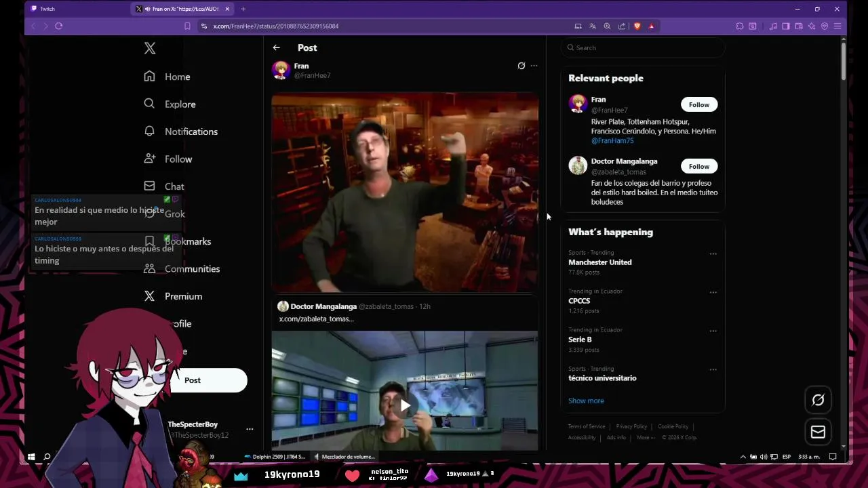Open the @FranHee7 handle on the post
The image size is (868, 488).
(x=312, y=76)
